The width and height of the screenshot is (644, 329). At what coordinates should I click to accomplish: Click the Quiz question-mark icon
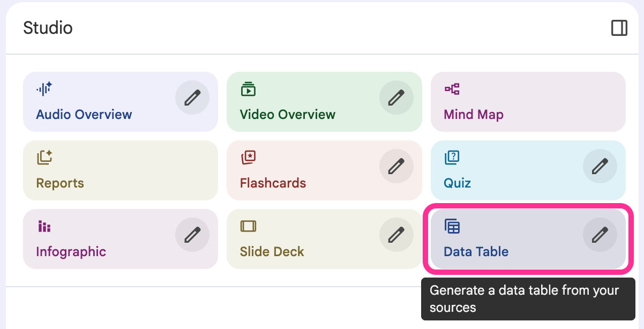coord(452,158)
